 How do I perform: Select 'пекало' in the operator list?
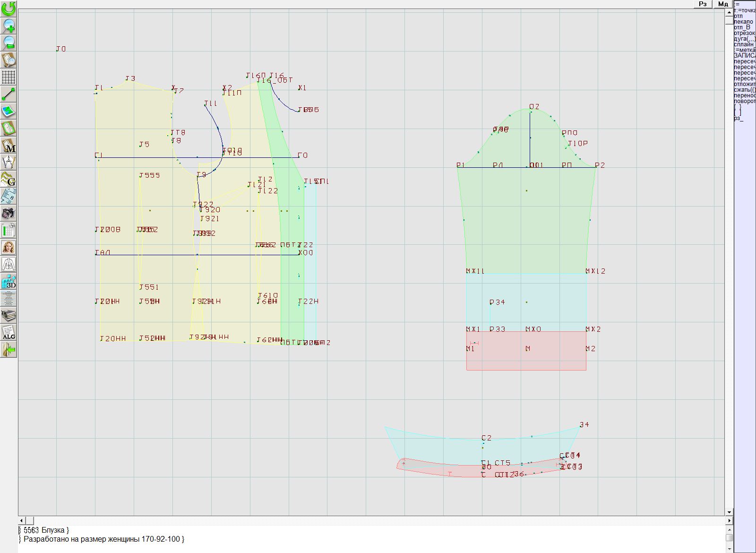[744, 22]
